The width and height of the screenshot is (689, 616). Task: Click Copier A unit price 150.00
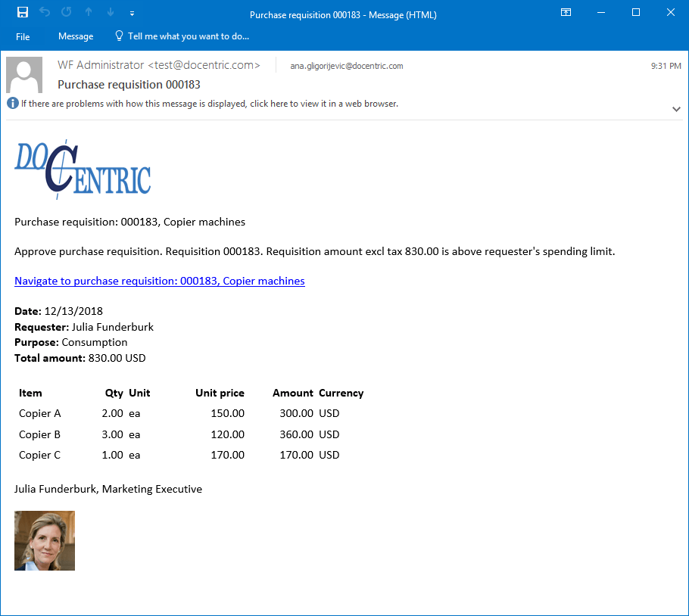click(x=228, y=414)
